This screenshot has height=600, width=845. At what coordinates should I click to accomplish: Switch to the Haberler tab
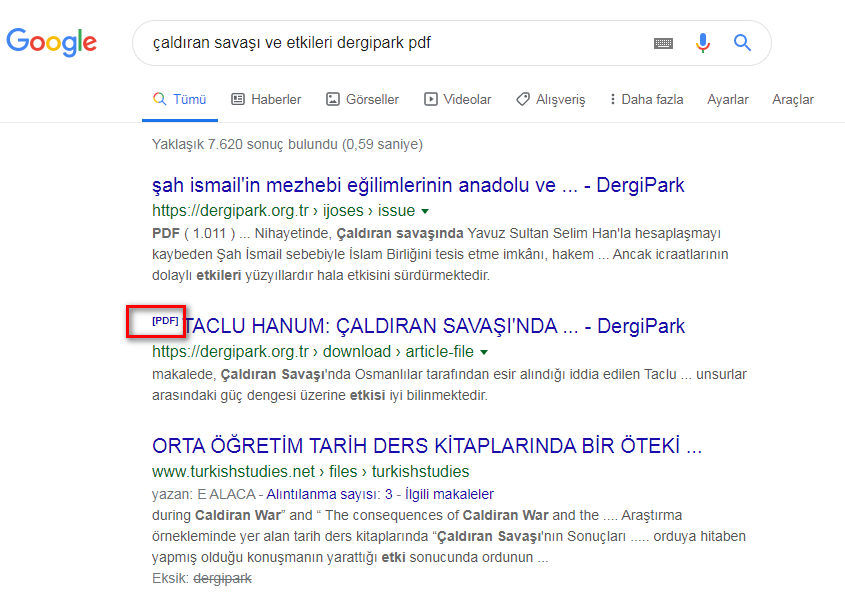(266, 100)
